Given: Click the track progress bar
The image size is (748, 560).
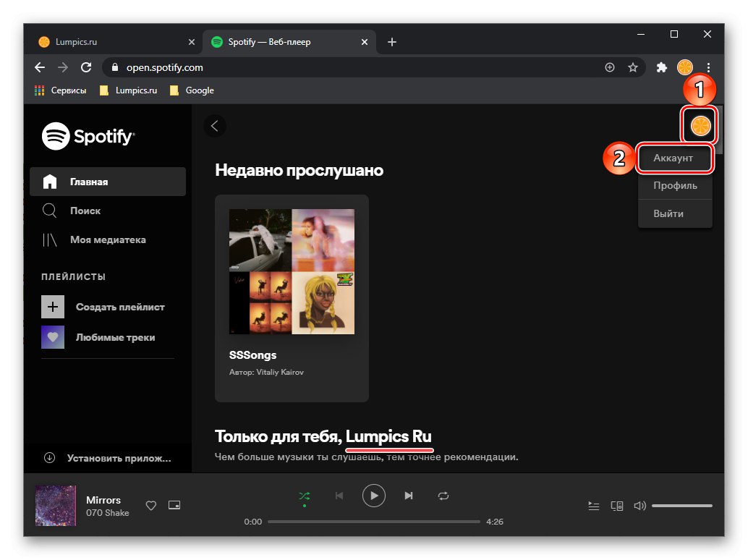Looking at the screenshot, I should coord(373,522).
